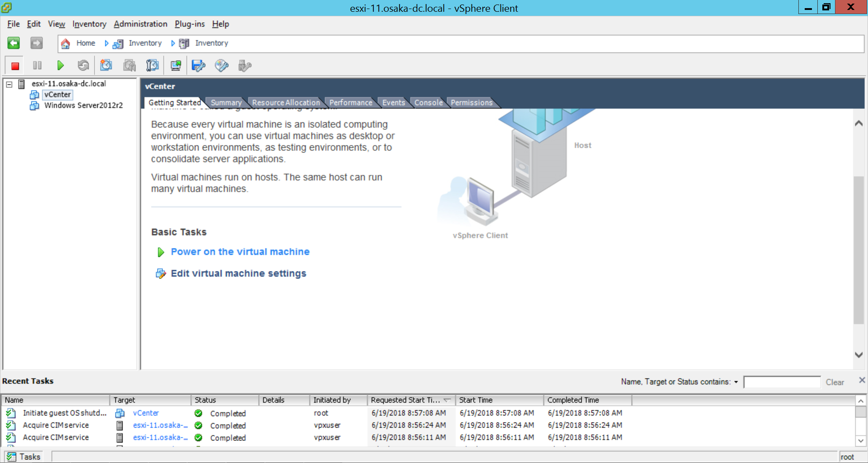Open the Inventory menu
Image resolution: width=868 pixels, height=463 pixels.
tap(90, 24)
